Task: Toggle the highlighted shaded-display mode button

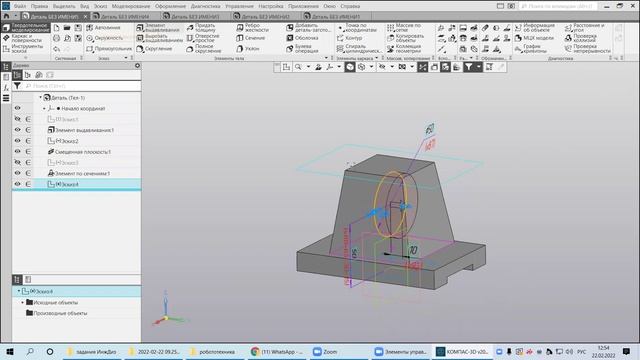Action: [x=350, y=67]
